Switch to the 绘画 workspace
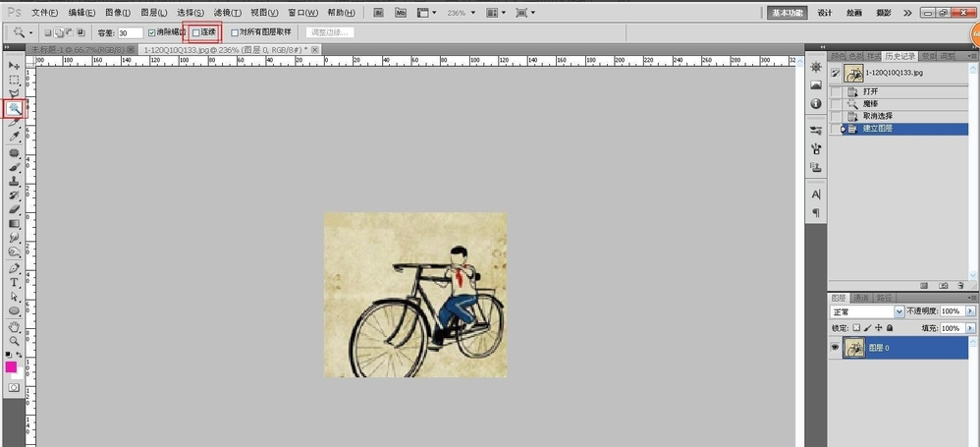The width and height of the screenshot is (980, 447). point(854,13)
